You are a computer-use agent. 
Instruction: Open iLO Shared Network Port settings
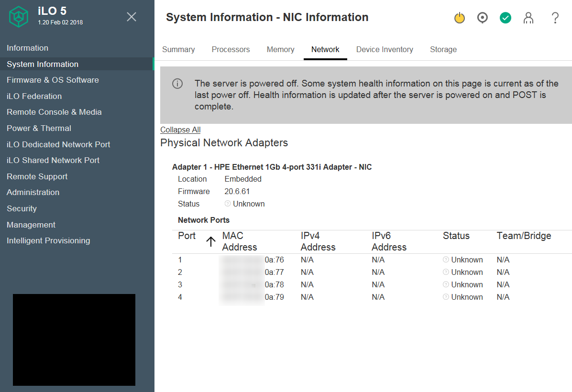(53, 160)
